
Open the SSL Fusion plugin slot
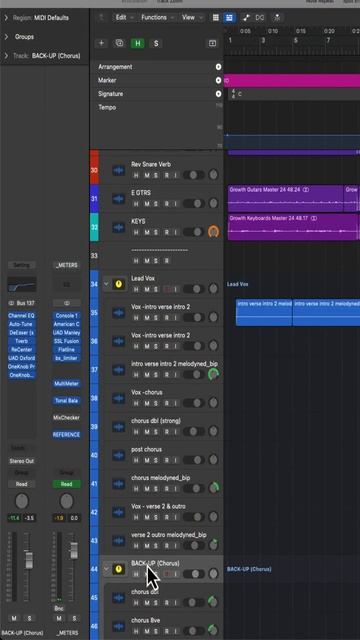67,341
